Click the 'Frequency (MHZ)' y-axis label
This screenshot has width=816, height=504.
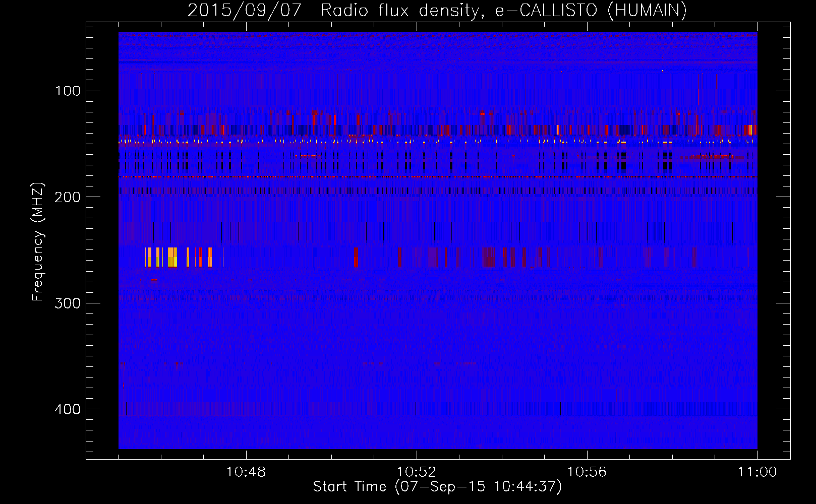(x=38, y=242)
